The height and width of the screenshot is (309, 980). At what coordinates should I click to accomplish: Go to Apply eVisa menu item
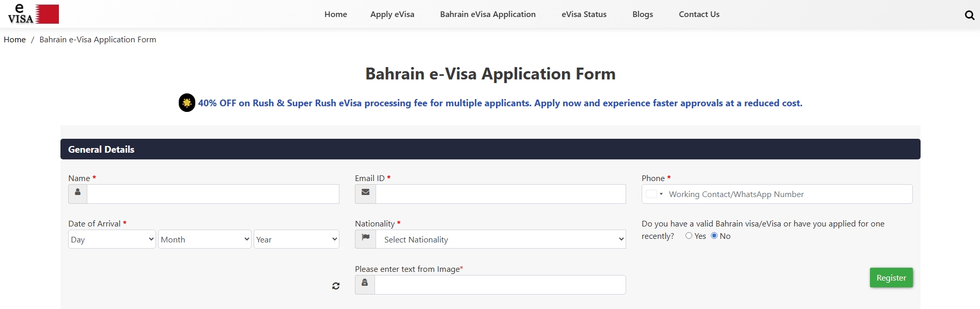click(392, 14)
